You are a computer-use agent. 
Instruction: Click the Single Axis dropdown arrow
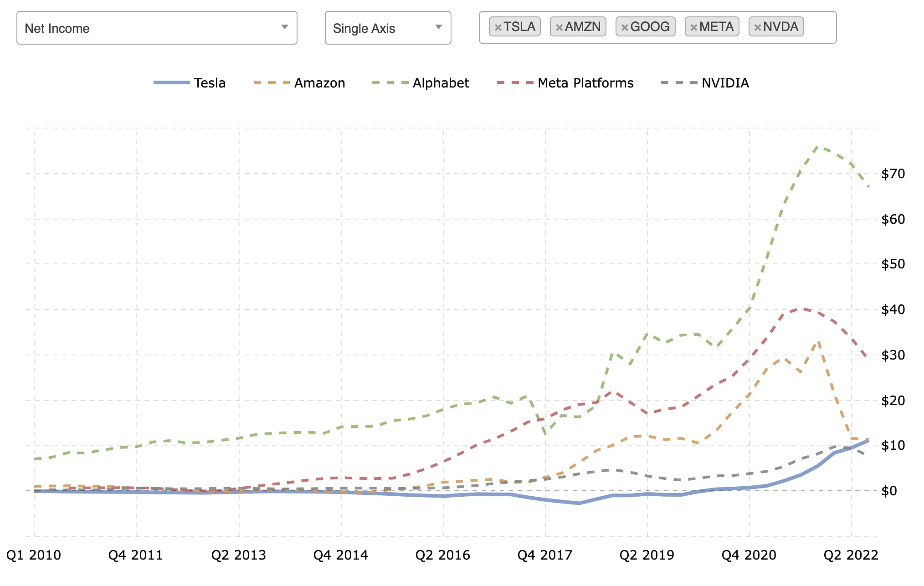[x=439, y=27]
